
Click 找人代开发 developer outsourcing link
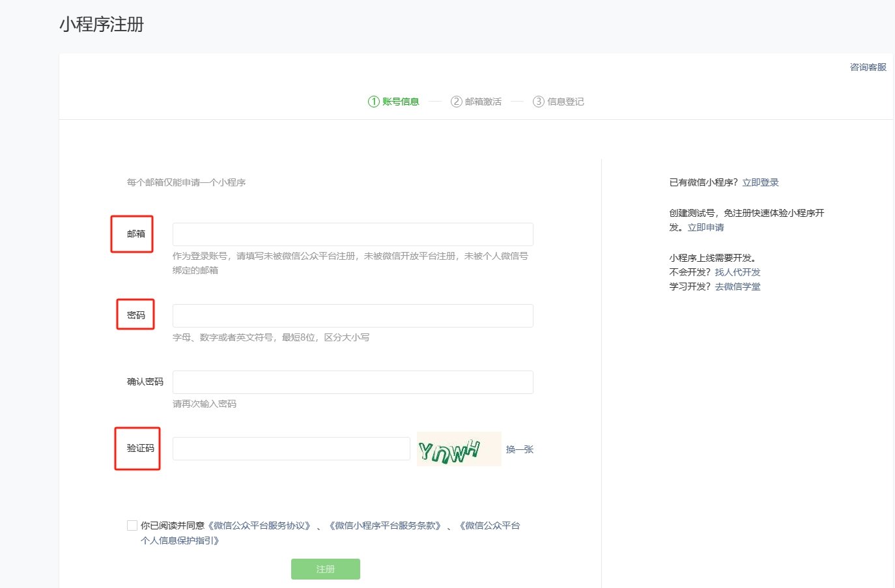tap(739, 272)
